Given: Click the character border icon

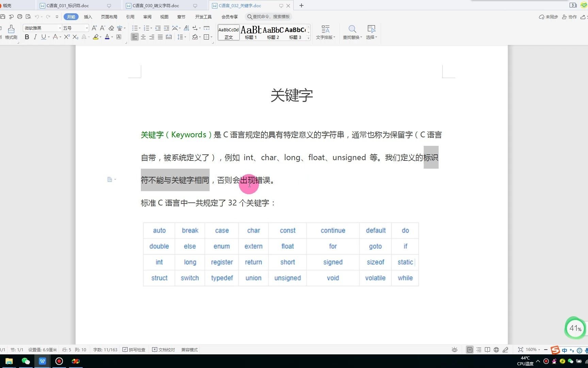Looking at the screenshot, I should [119, 37].
